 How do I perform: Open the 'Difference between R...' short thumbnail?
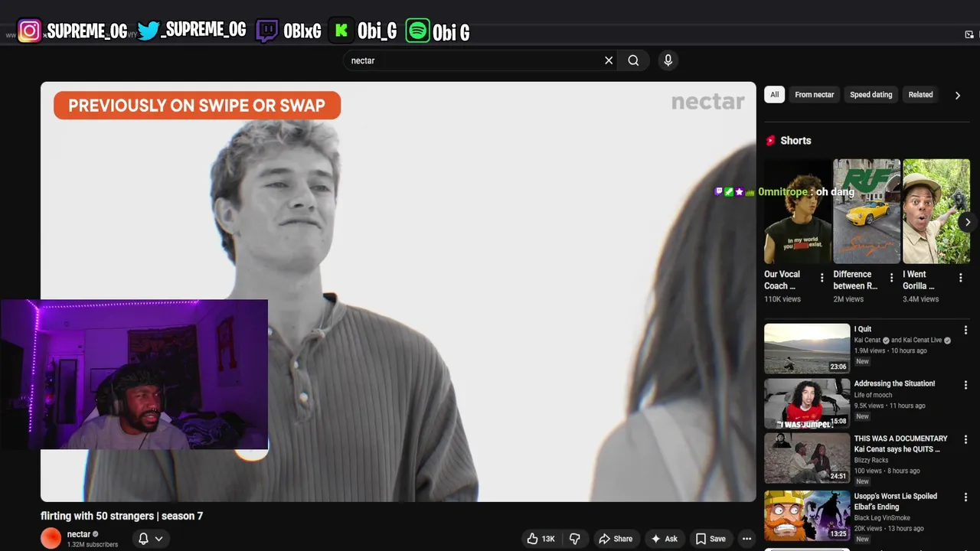click(x=867, y=211)
